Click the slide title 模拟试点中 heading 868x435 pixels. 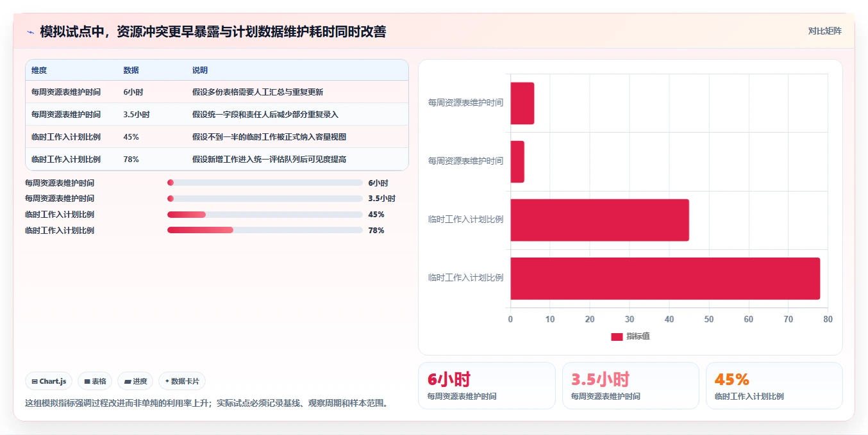point(213,32)
